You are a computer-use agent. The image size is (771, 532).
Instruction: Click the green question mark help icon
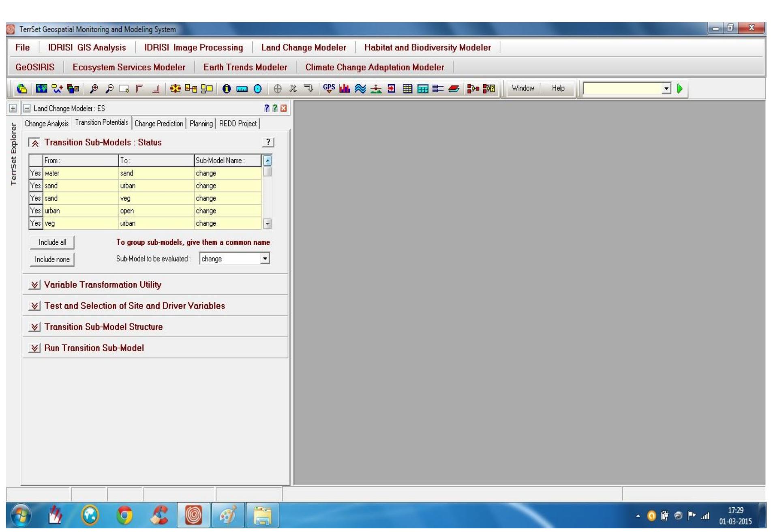tap(275, 108)
